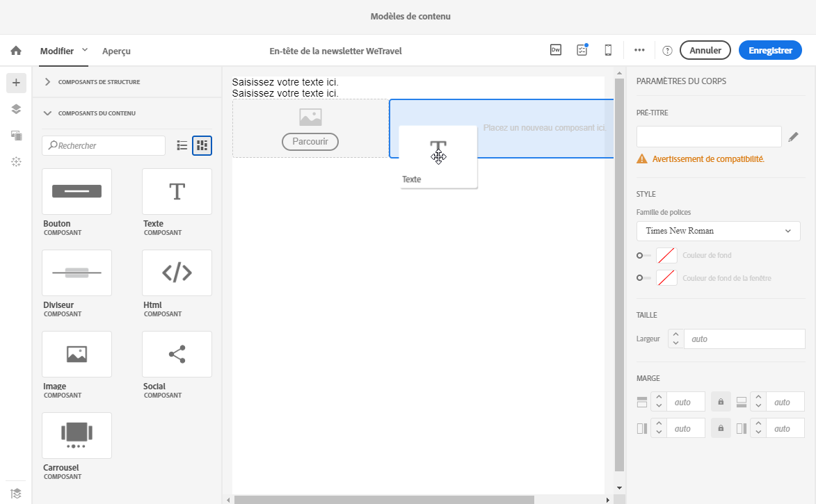816x504 pixels.
Task: Click the Rechercher search field
Action: (104, 145)
